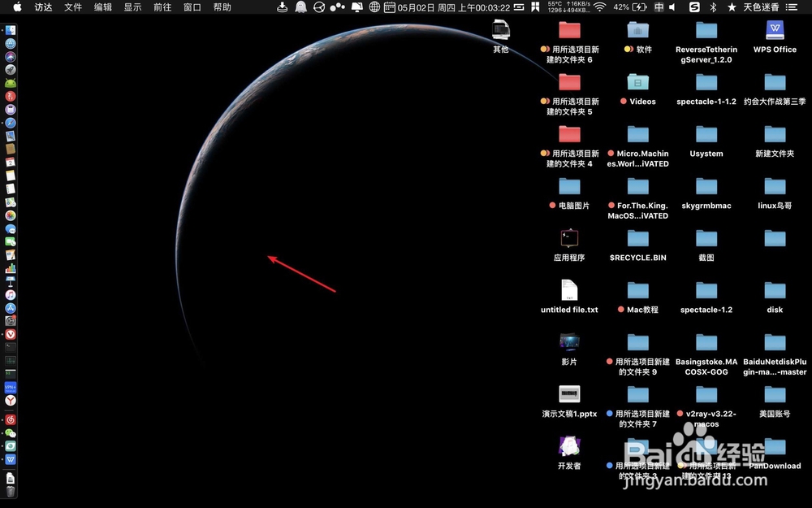812x508 pixels.
Task: Launch Vivaldi browser from dock
Action: click(11, 334)
